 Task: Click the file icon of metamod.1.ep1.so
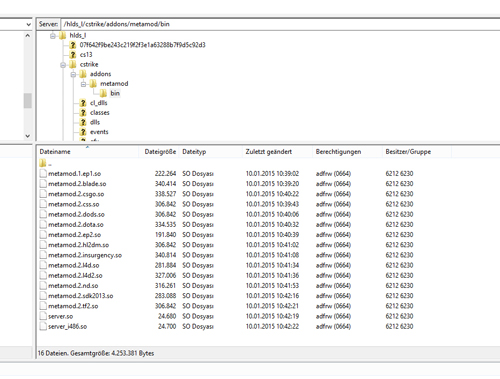click(43, 173)
